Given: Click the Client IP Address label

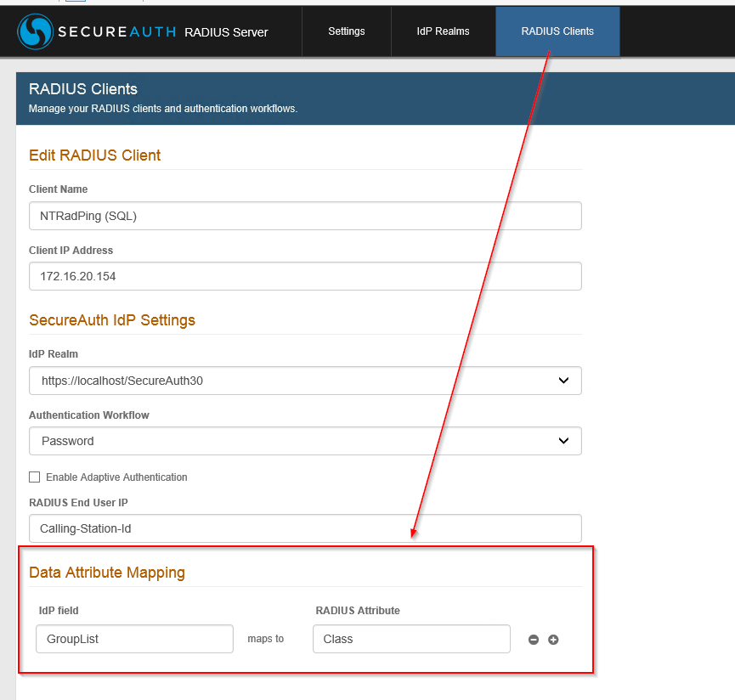Looking at the screenshot, I should click(71, 251).
